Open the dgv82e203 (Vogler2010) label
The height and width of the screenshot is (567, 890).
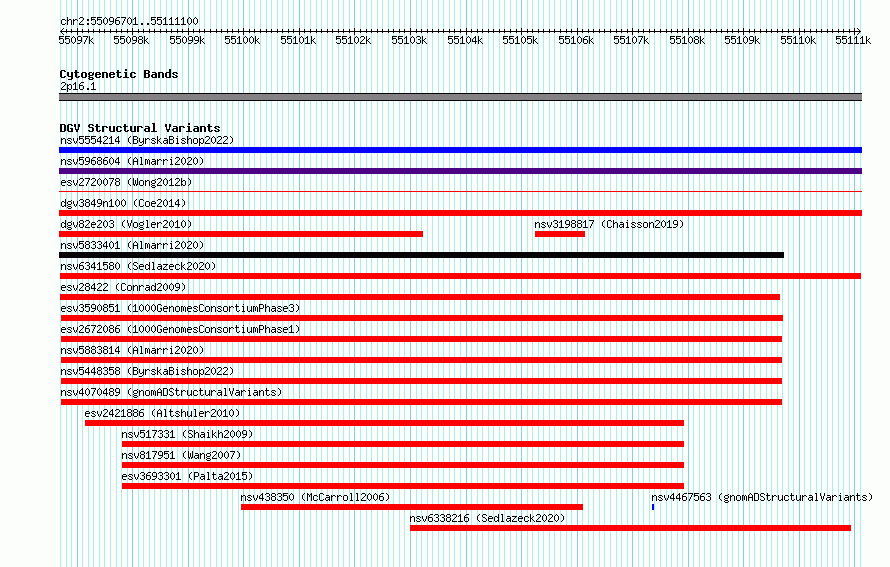[126, 224]
